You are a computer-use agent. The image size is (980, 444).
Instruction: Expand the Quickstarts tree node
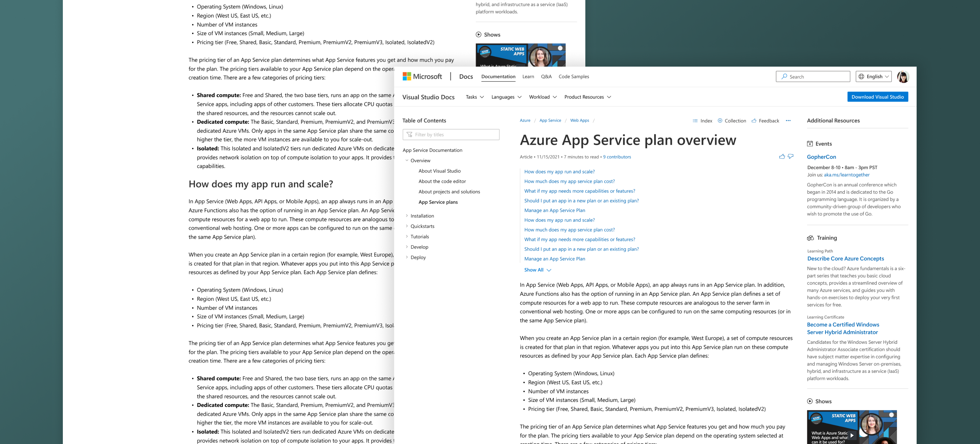(407, 226)
